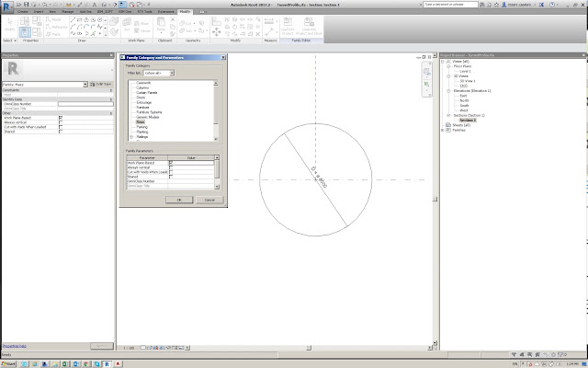Click the Family Parameters table scrollbar
588x368 pixels.
pyautogui.click(x=217, y=172)
